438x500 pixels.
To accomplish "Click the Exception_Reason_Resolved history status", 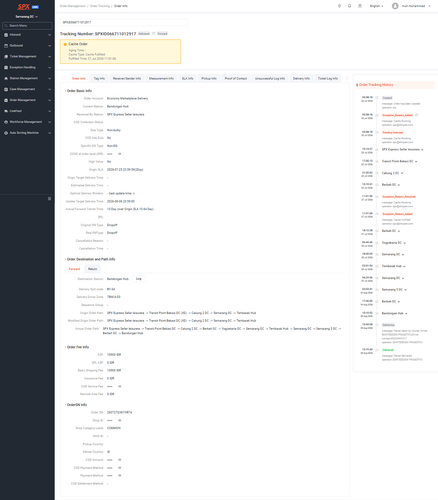I will click(399, 197).
